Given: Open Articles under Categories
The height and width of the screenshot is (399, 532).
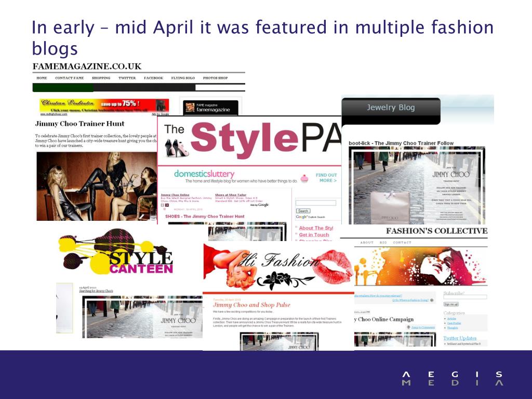Looking at the screenshot, I should [x=451, y=319].
